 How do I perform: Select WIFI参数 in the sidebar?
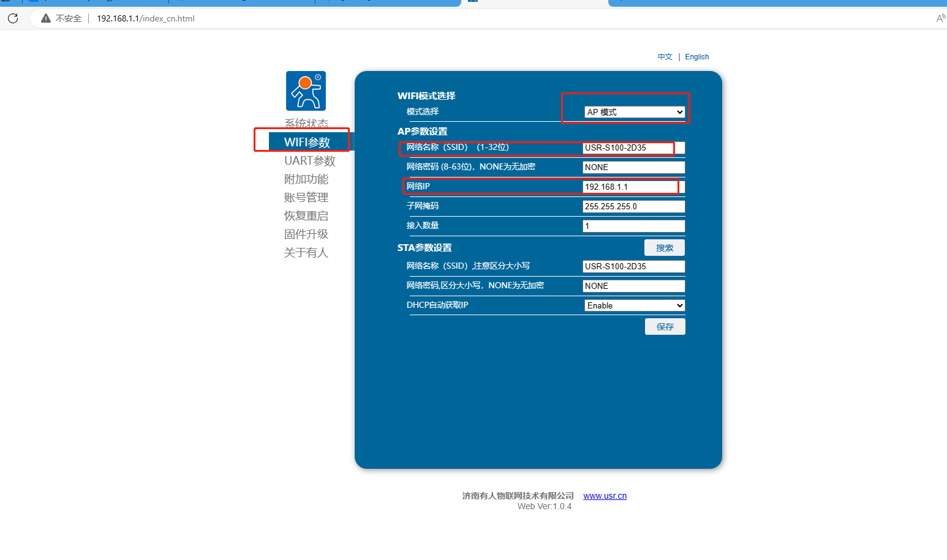click(x=307, y=142)
